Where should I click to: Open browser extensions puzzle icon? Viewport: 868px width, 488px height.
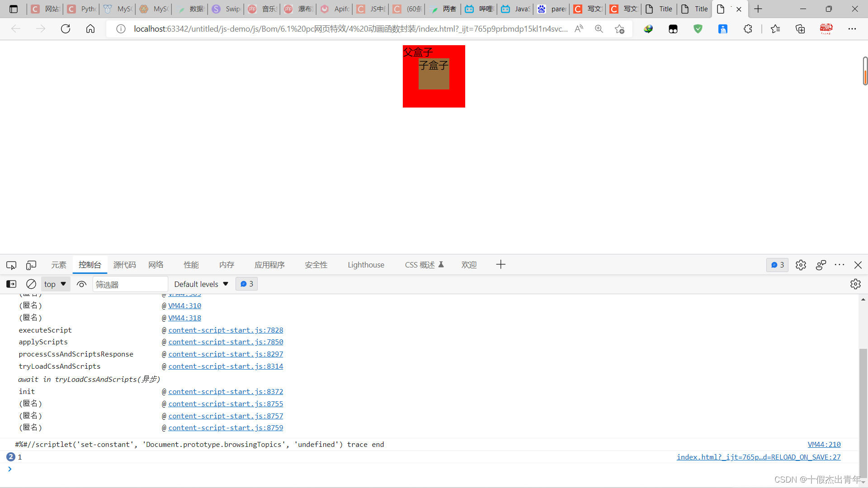tap(748, 29)
